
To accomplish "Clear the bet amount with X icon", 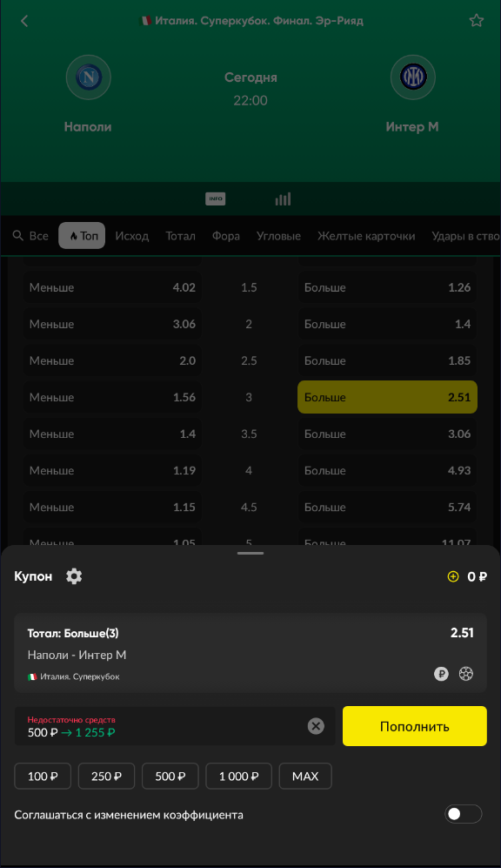I will tap(316, 726).
